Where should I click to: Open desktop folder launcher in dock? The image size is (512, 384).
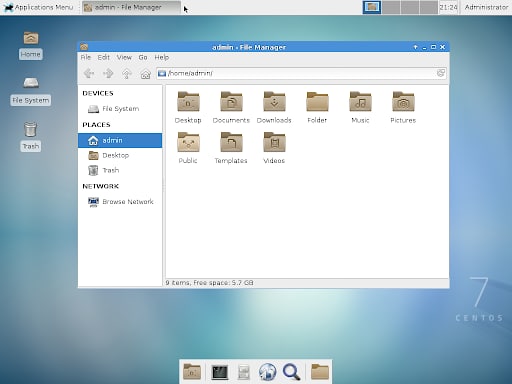point(192,372)
